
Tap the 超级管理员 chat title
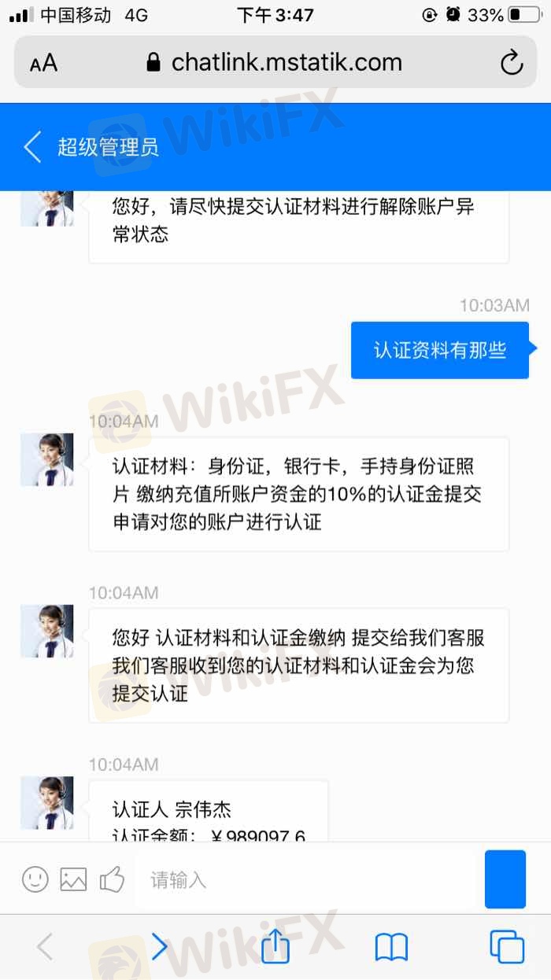click(108, 147)
